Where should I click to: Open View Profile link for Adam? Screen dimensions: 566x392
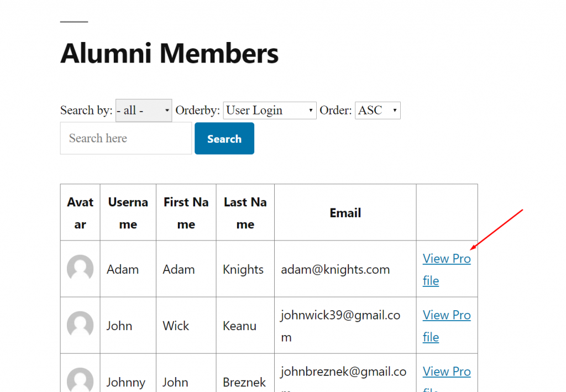click(x=447, y=269)
